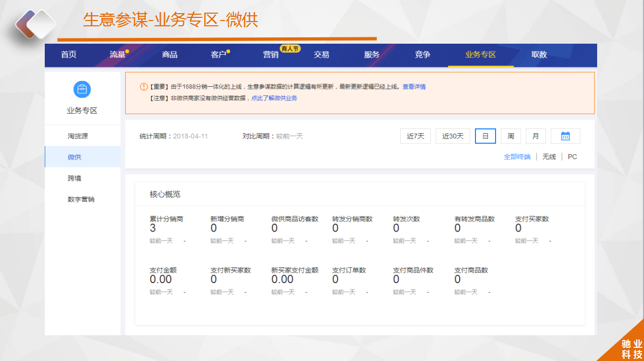Go to the 首页 tab

pos(69,55)
